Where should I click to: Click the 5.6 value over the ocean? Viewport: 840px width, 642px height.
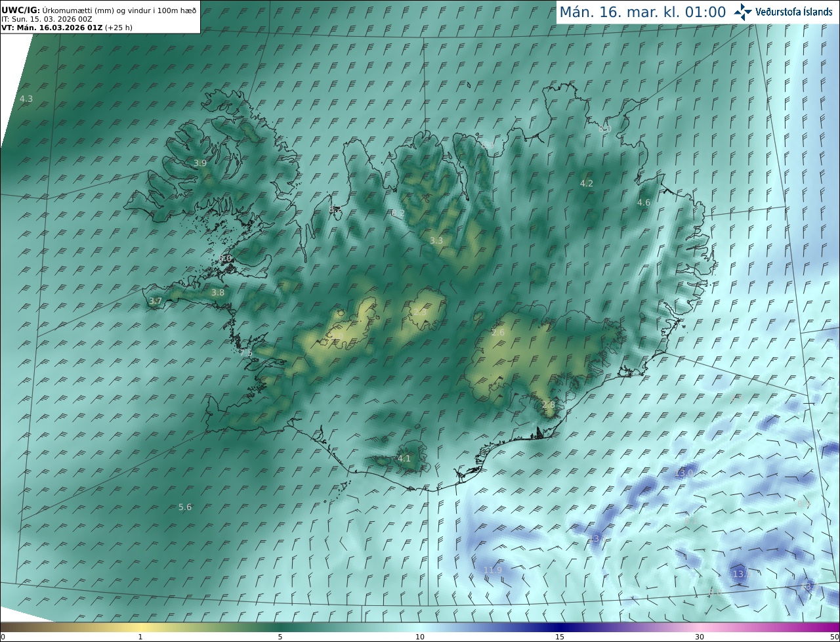186,507
